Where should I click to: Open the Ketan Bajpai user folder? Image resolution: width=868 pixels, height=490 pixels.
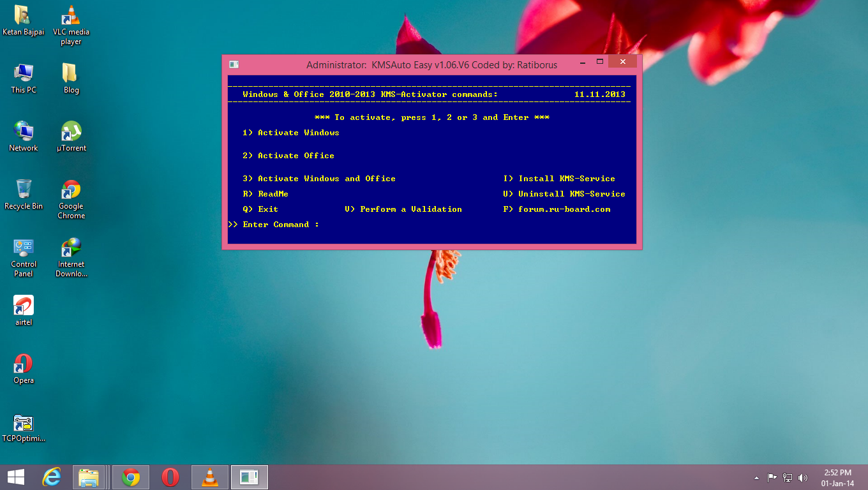click(x=23, y=14)
